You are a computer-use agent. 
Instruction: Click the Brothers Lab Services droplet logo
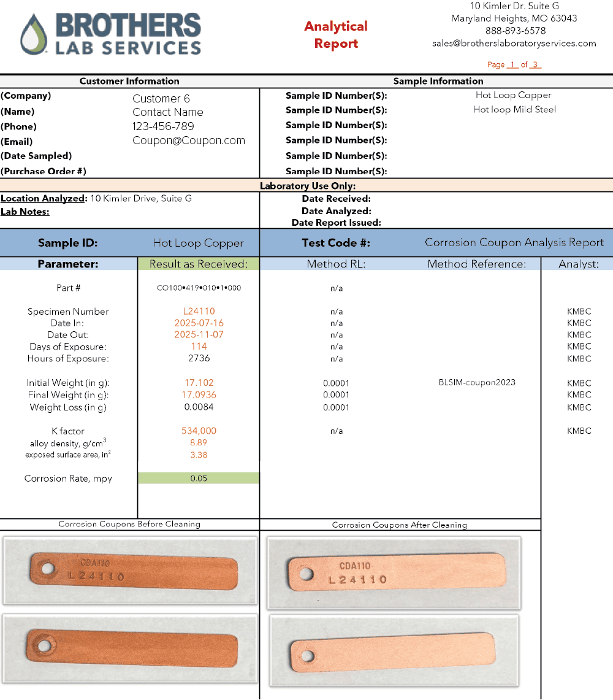click(33, 35)
